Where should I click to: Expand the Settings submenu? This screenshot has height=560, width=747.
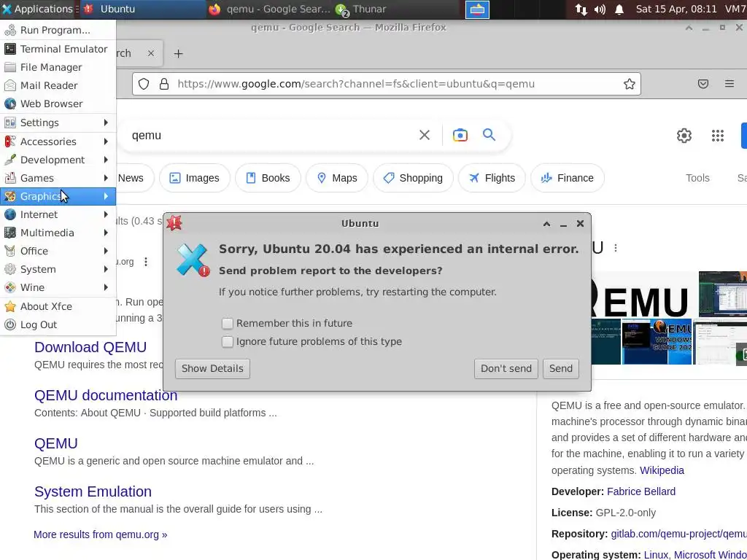pyautogui.click(x=58, y=122)
